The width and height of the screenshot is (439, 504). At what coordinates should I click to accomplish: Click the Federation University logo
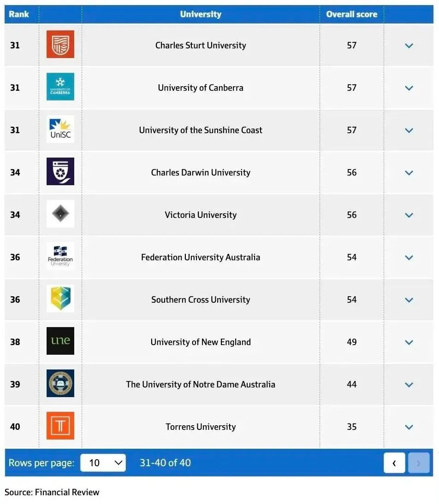tap(60, 257)
